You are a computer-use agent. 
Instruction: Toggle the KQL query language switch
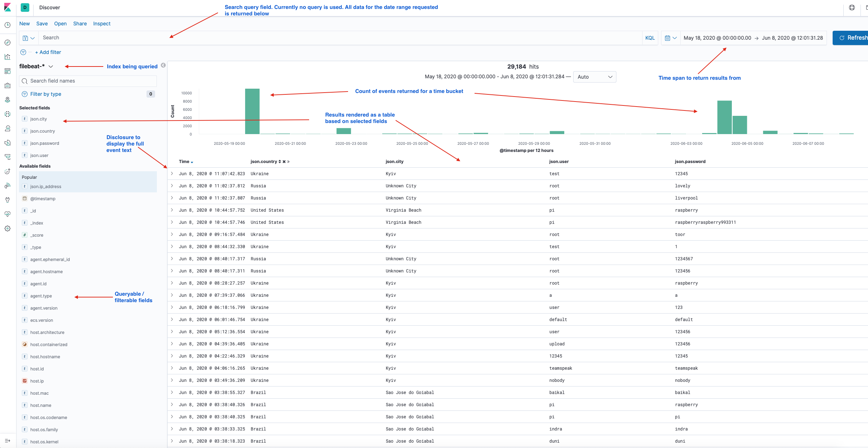click(x=650, y=38)
